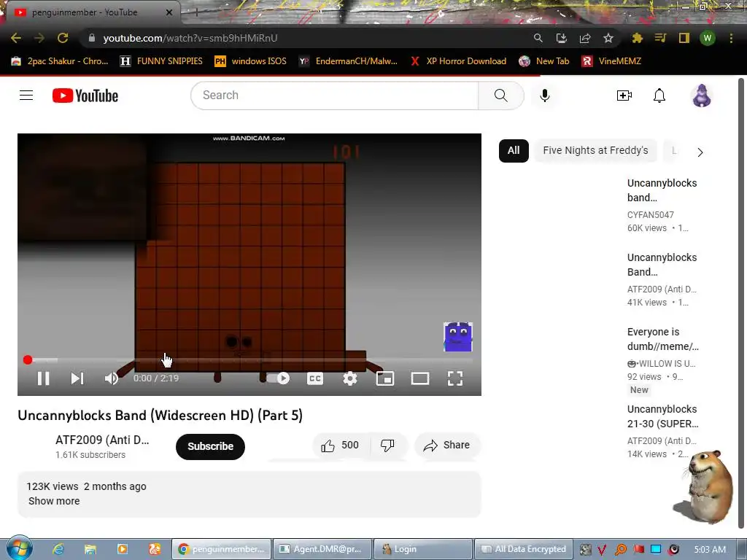Toggle closed captions CC
This screenshot has width=747, height=560.
point(315,378)
